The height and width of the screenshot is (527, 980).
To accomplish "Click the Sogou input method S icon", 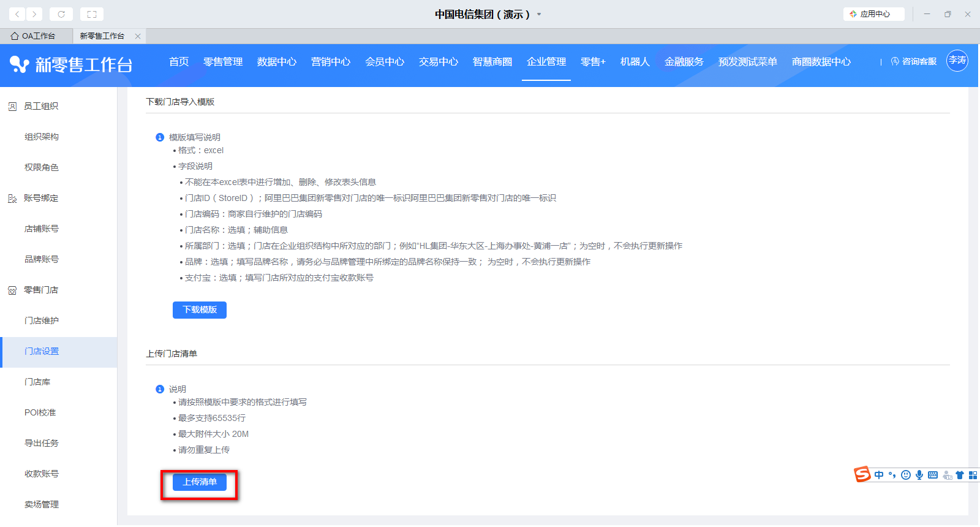I will [862, 474].
